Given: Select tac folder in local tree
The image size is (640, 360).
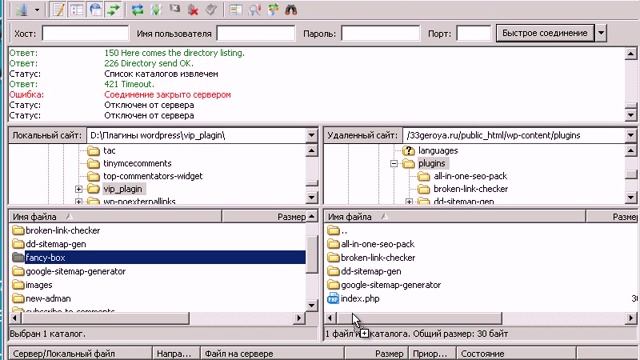Looking at the screenshot, I should coord(109,151).
